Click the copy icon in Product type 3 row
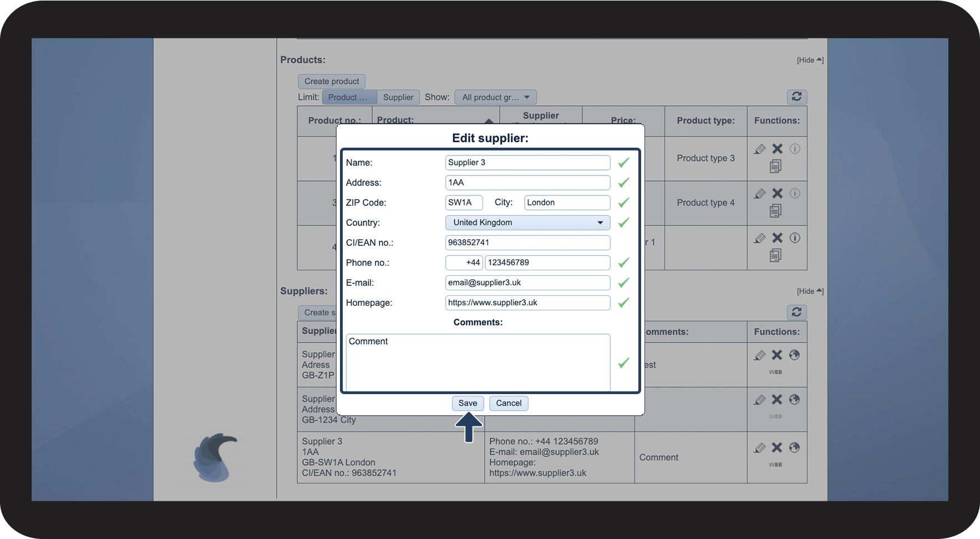 [x=775, y=166]
